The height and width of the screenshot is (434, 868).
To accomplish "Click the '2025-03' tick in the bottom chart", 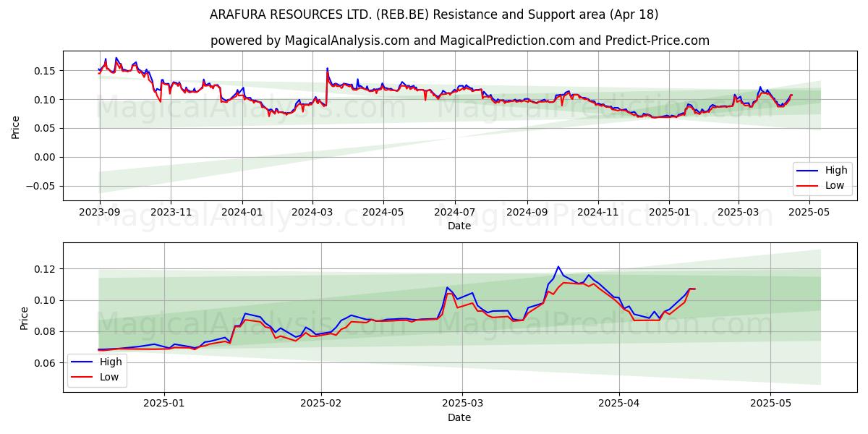I will coord(463,403).
